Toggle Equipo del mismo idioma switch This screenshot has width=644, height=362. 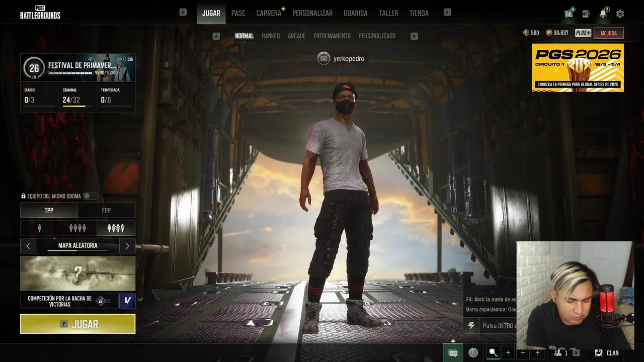click(91, 196)
